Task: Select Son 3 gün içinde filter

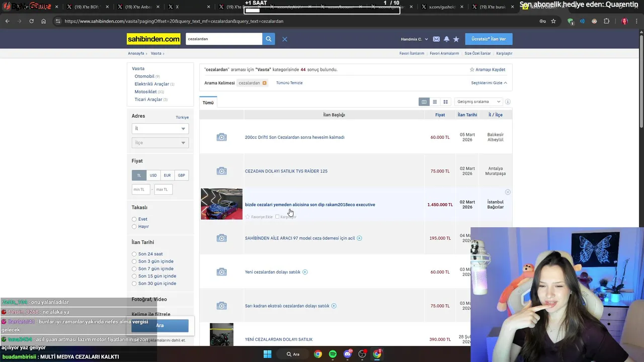Action: (134, 261)
